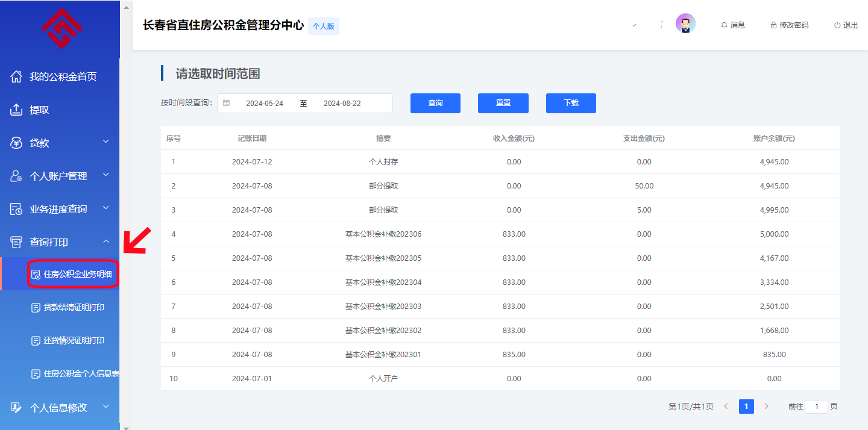
Task: Select 还贷情况证明打印 submenu item
Action: [x=60, y=341]
